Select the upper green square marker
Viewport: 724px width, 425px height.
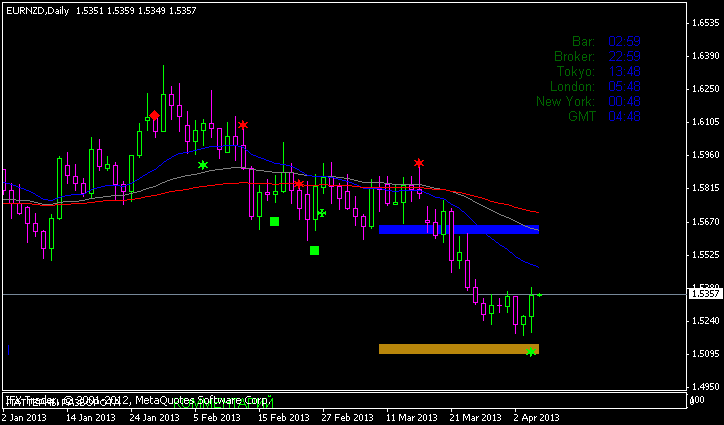click(x=274, y=221)
